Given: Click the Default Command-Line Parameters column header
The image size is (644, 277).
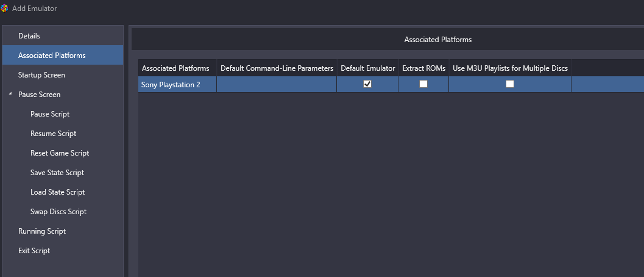Looking at the screenshot, I should coord(277,68).
